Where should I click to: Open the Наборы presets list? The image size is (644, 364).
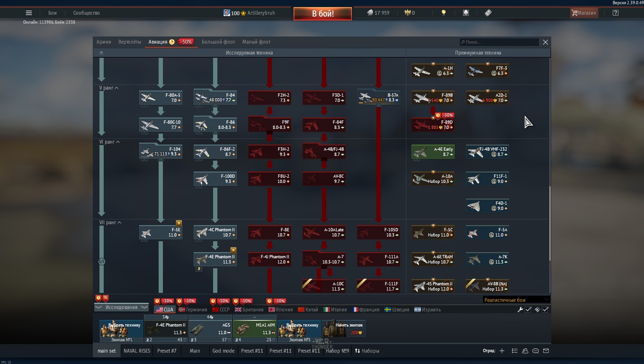pos(367,351)
